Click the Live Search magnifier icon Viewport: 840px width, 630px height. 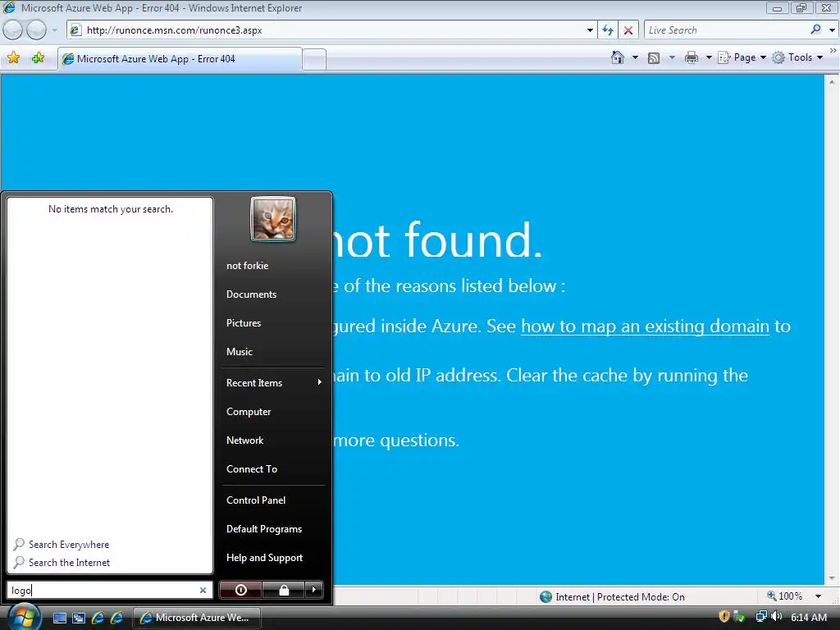816,30
